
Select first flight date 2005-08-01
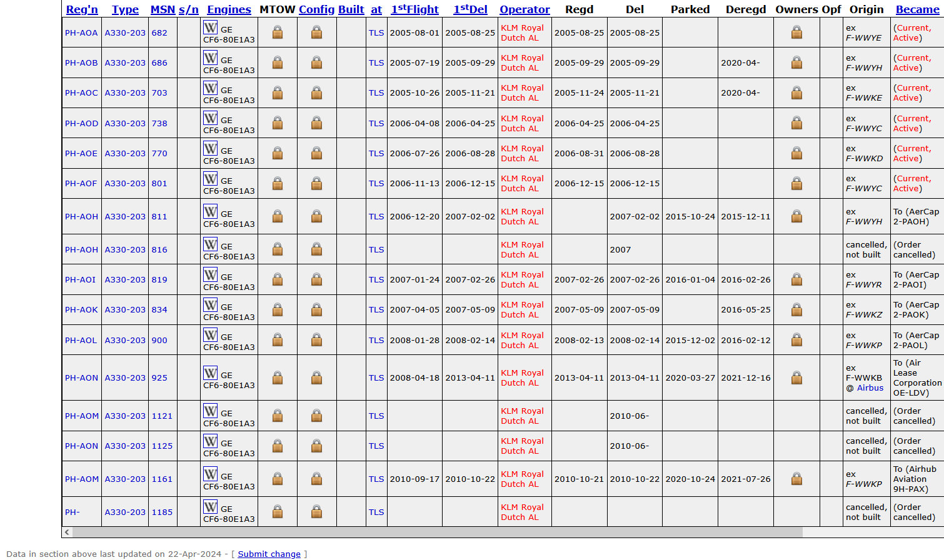point(414,32)
